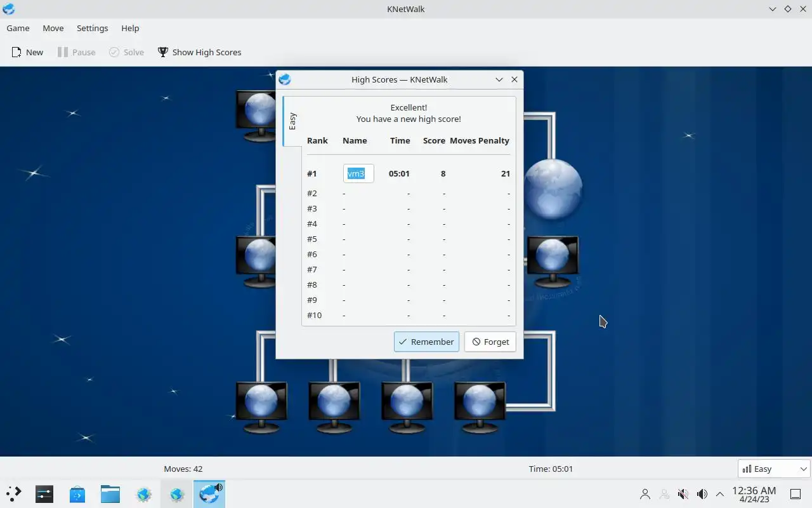812x508 pixels.
Task: Click the middle-left computer terminal on board
Action: (256, 262)
